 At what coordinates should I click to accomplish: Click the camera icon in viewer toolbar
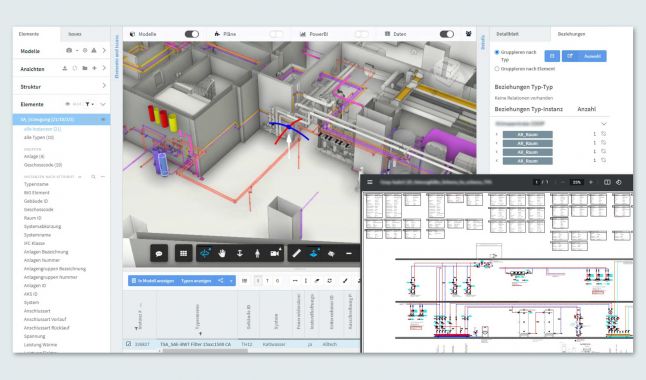tap(275, 253)
